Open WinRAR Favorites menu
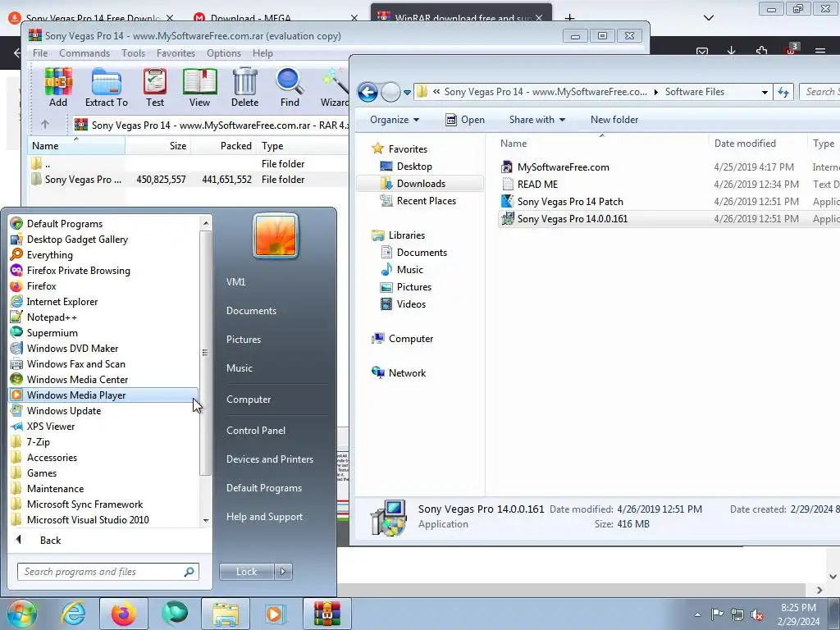Viewport: 840px width, 630px height. 176,53
